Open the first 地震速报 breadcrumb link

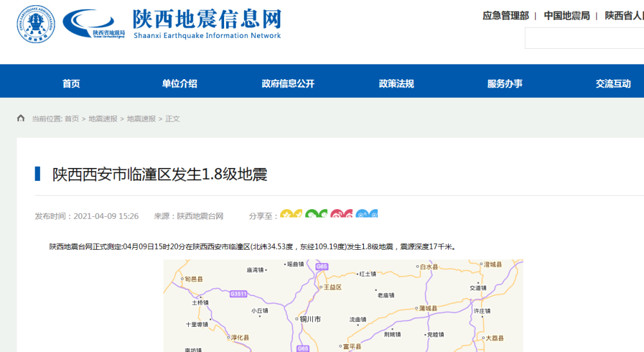(103, 118)
